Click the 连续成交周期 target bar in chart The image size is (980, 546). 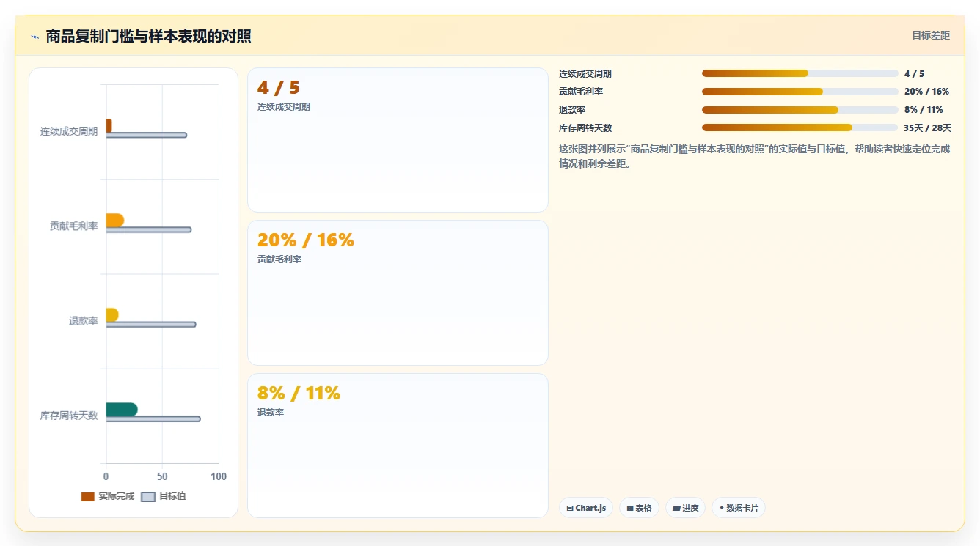coord(146,135)
